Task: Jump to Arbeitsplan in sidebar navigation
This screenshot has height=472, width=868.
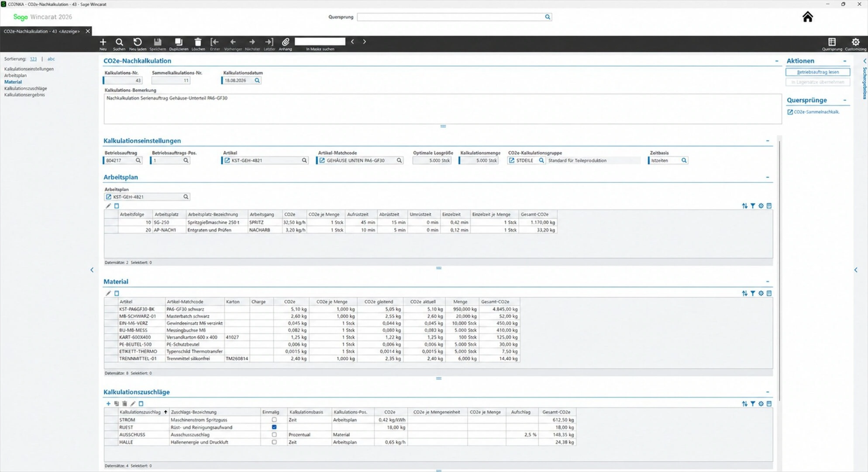Action: click(x=15, y=76)
